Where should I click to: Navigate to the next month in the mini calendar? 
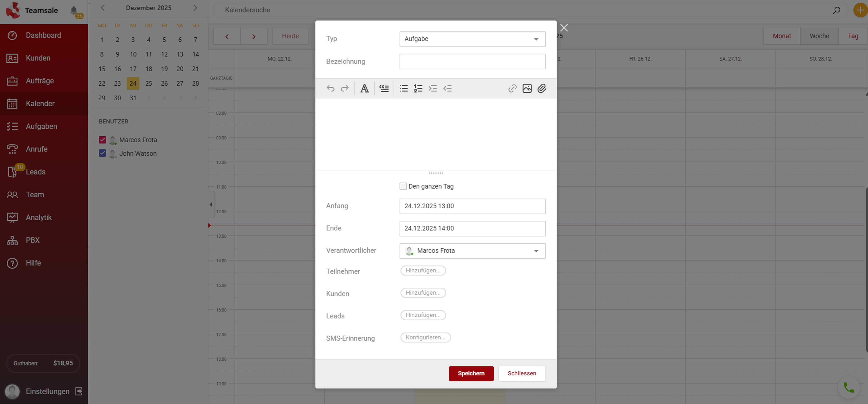[195, 8]
